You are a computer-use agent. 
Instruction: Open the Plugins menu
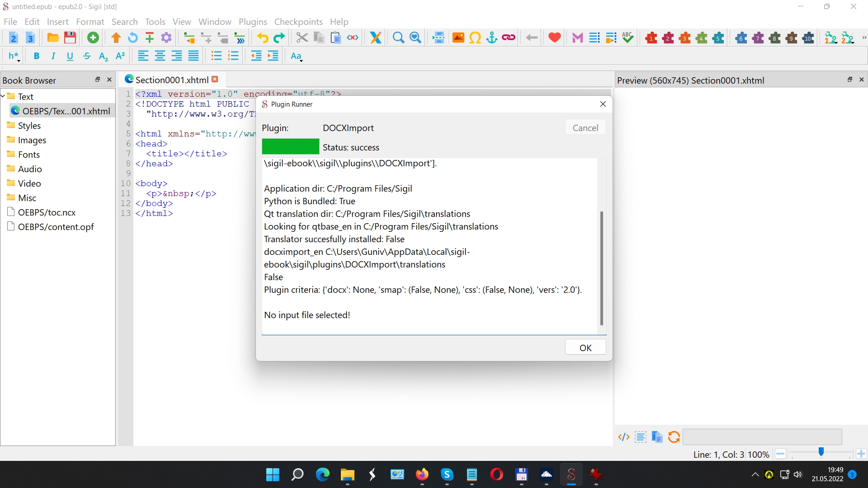[x=253, y=22]
